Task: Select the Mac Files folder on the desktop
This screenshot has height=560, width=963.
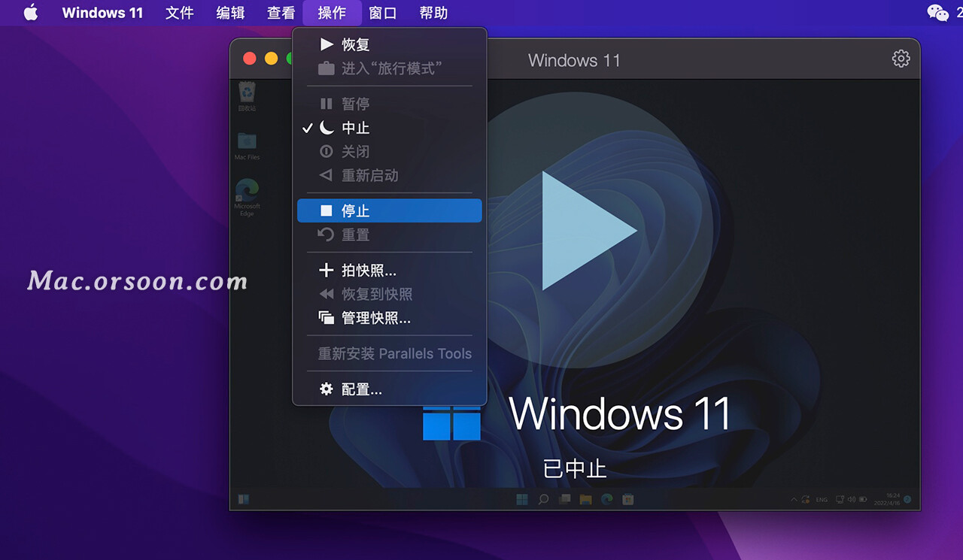Action: (x=247, y=146)
